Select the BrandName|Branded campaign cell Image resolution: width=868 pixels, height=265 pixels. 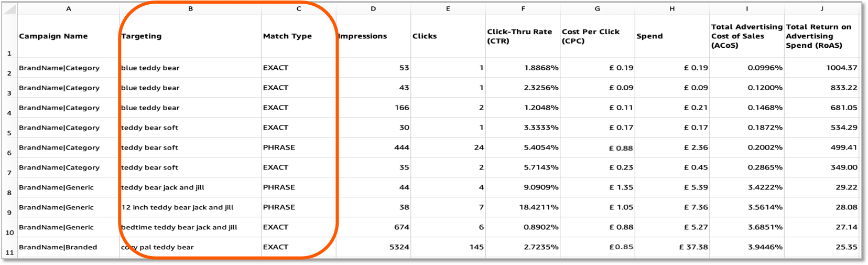(58, 247)
